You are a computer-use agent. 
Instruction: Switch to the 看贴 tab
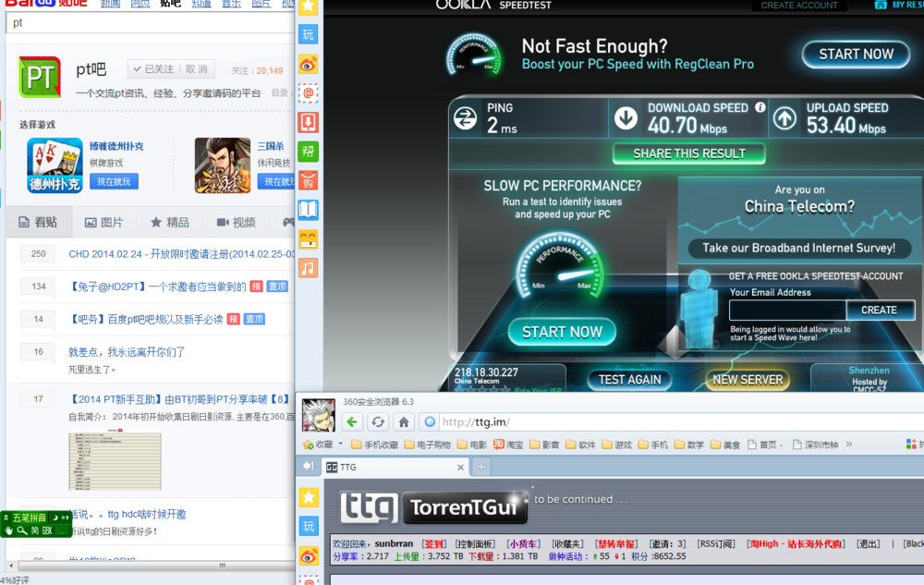coord(39,222)
